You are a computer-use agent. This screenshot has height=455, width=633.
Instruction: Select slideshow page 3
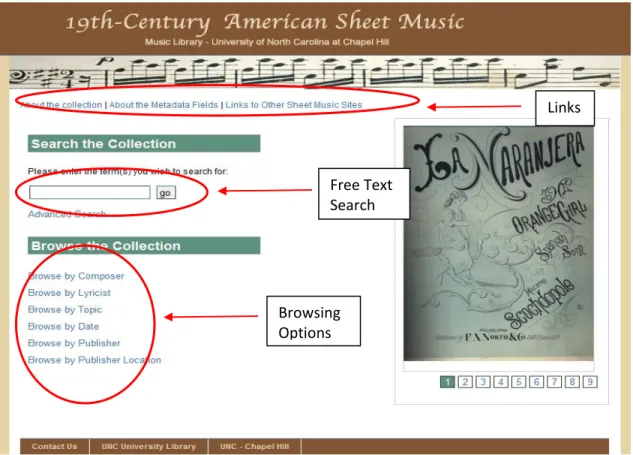pos(483,382)
